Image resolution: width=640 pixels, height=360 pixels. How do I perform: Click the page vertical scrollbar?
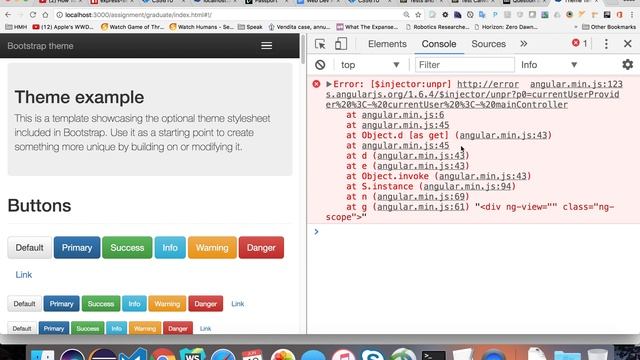click(x=303, y=49)
